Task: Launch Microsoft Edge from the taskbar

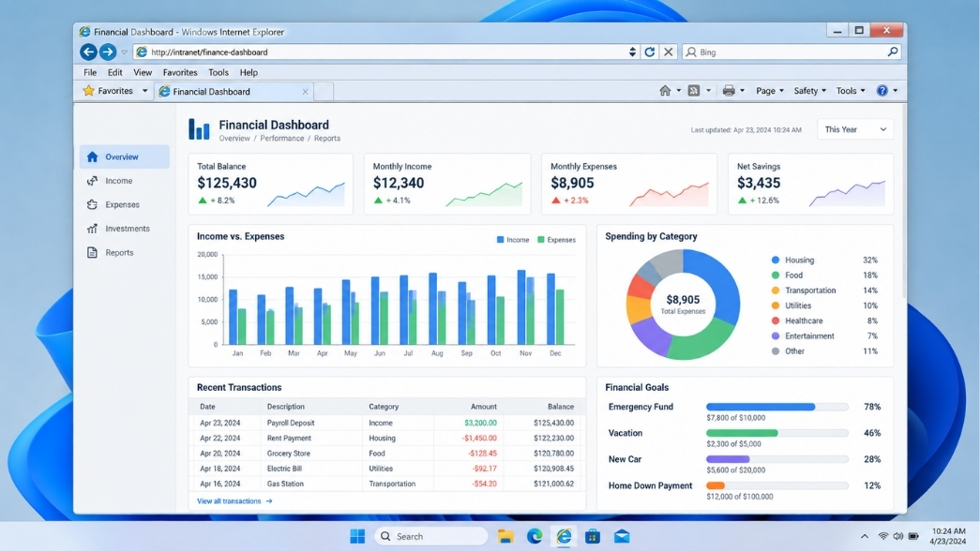Action: [535, 536]
